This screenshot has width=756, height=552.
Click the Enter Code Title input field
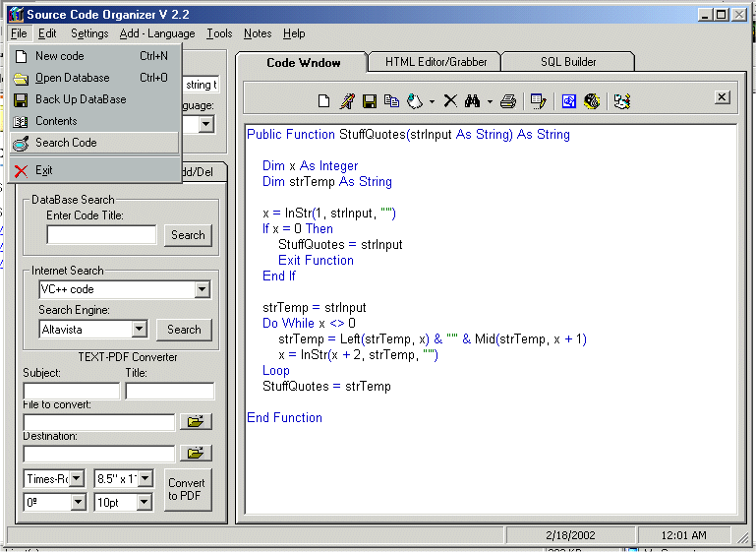point(101,235)
